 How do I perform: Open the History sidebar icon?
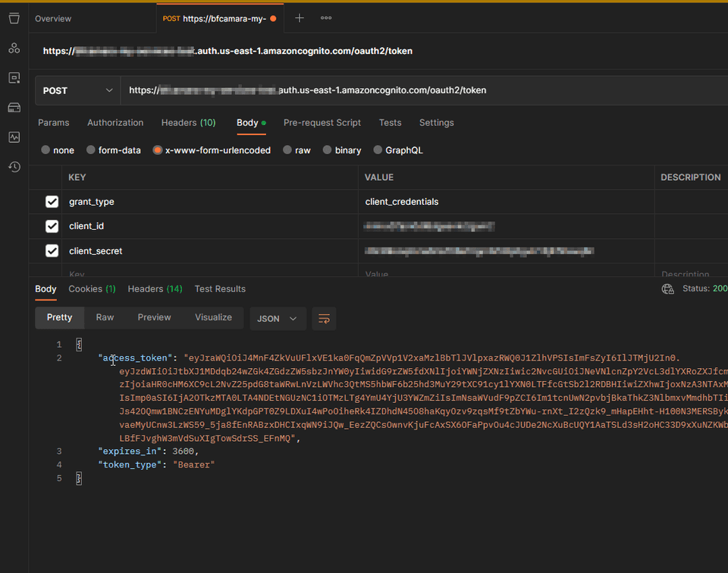14,167
